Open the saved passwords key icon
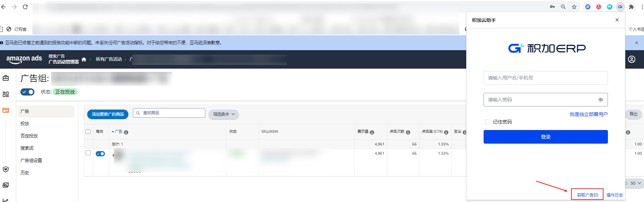The width and height of the screenshot is (644, 202). point(552,7)
